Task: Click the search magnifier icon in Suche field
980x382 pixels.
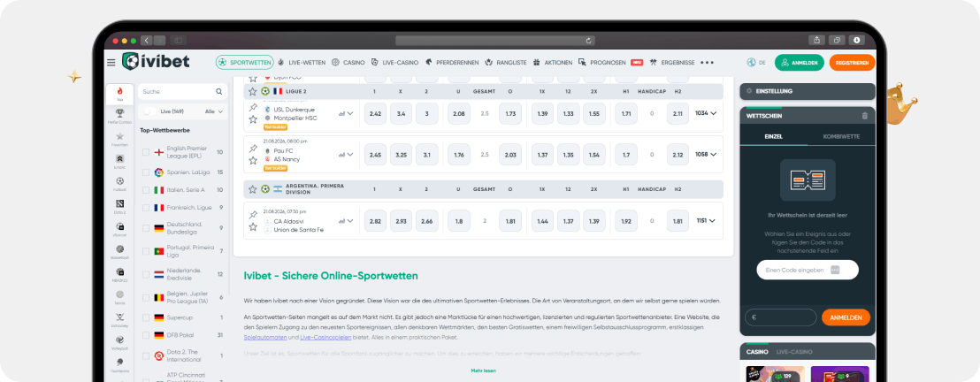Action: [218, 91]
